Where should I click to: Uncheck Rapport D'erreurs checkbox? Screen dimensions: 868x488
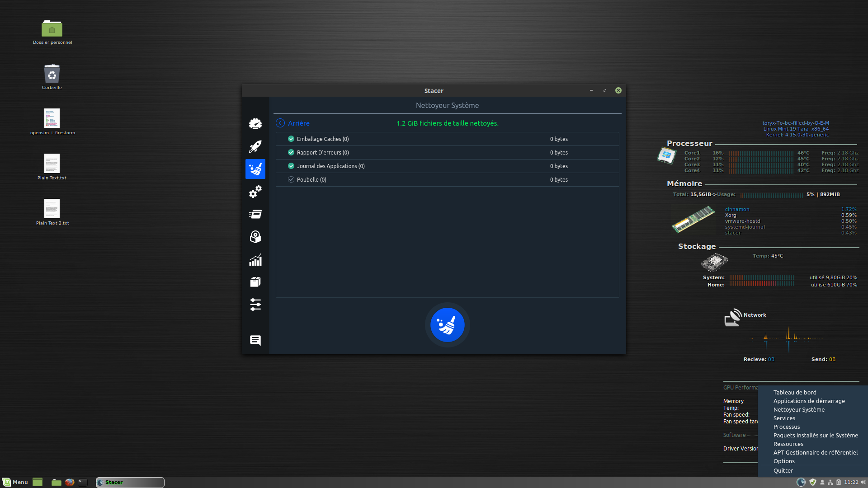pos(291,152)
